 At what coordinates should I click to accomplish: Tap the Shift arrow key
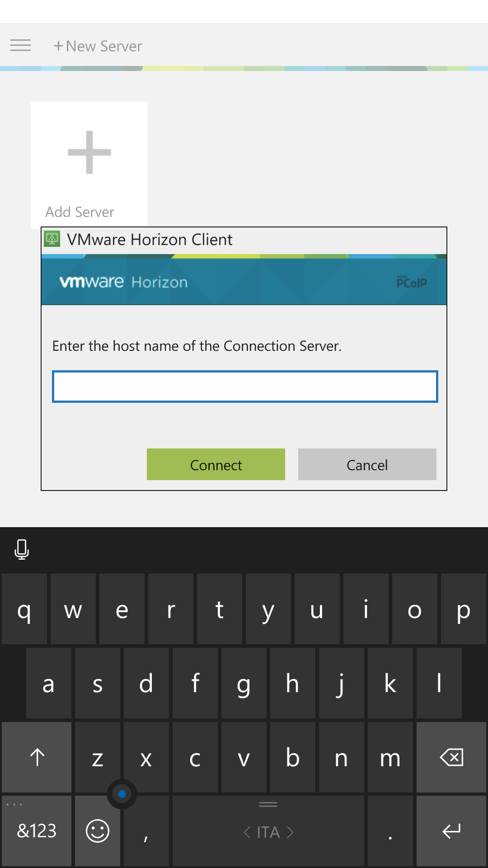click(37, 757)
